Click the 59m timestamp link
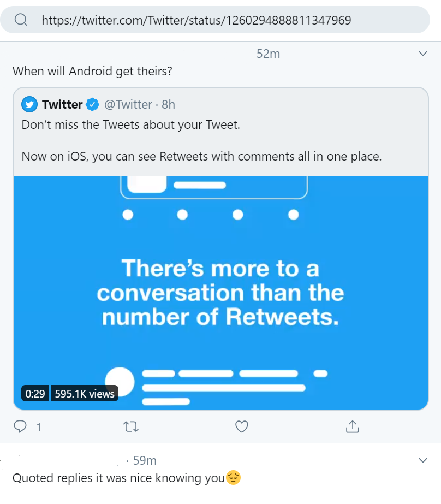 click(x=145, y=460)
